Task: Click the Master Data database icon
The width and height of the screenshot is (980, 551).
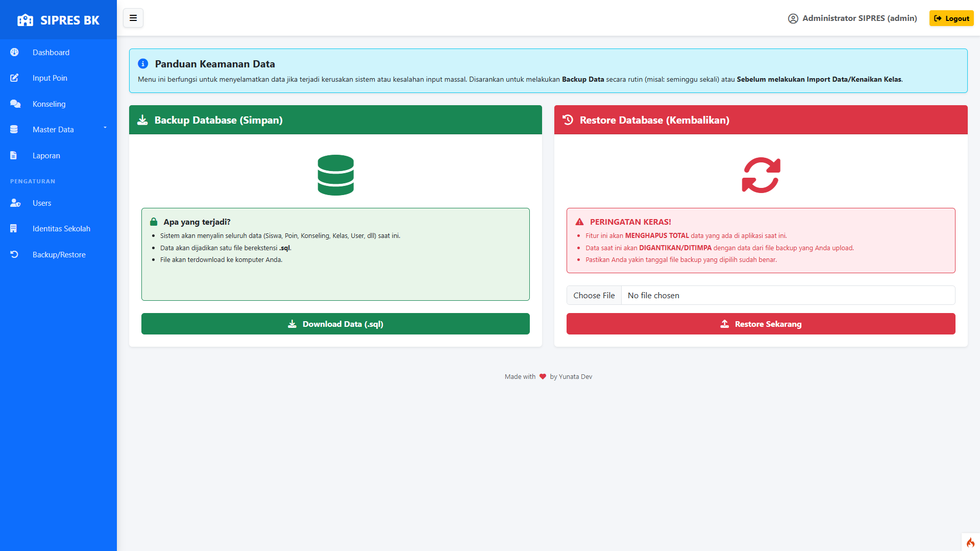Action: pyautogui.click(x=14, y=130)
